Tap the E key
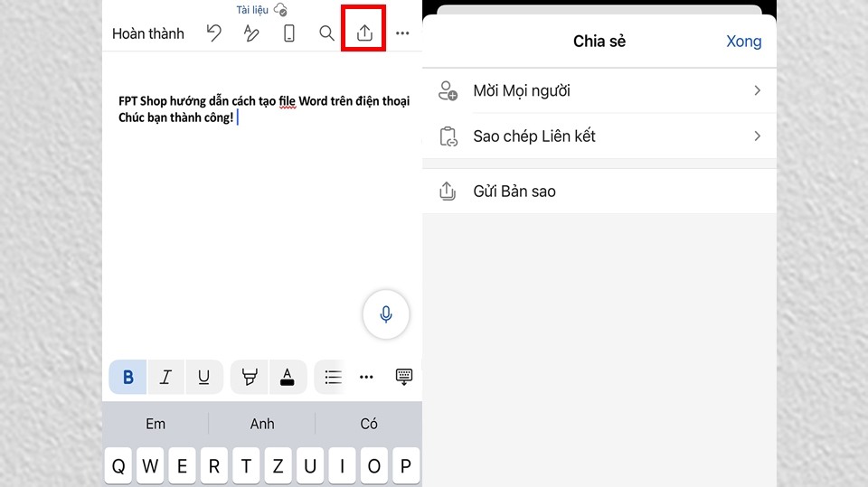868x487 pixels. point(182,466)
